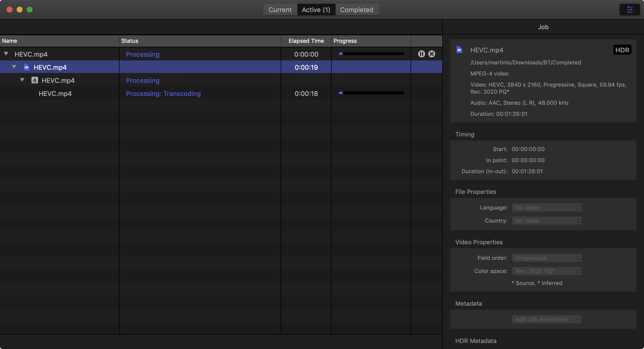Switch to the Completed tab
The height and width of the screenshot is (349, 644).
coord(356,10)
